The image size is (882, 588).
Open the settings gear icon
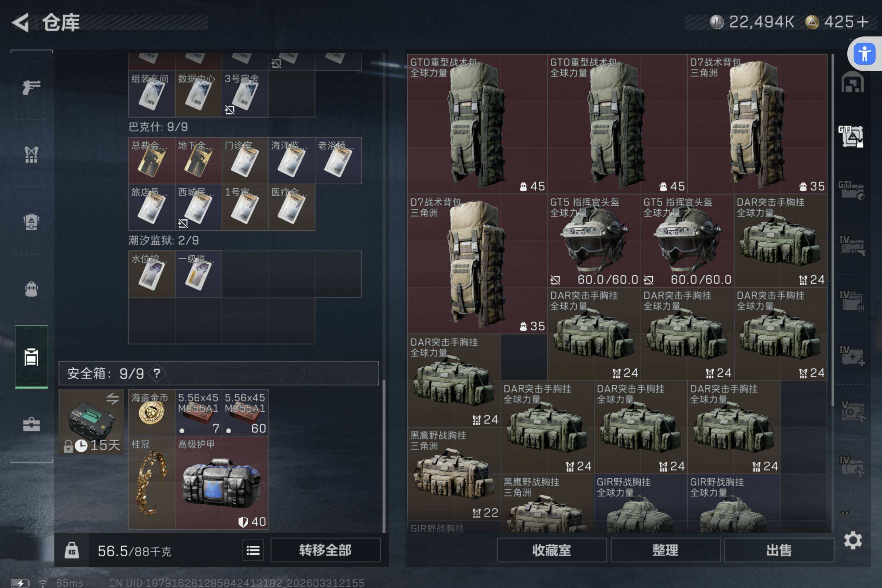pos(853,540)
